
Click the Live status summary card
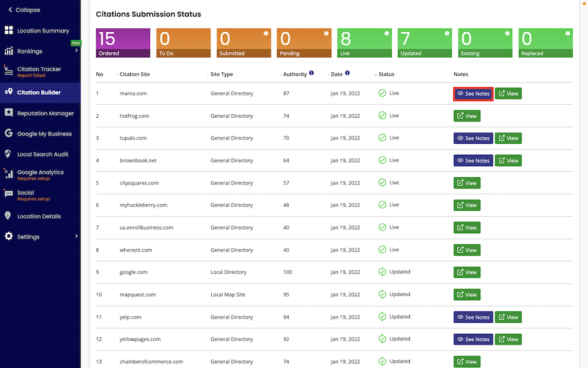pyautogui.click(x=364, y=42)
